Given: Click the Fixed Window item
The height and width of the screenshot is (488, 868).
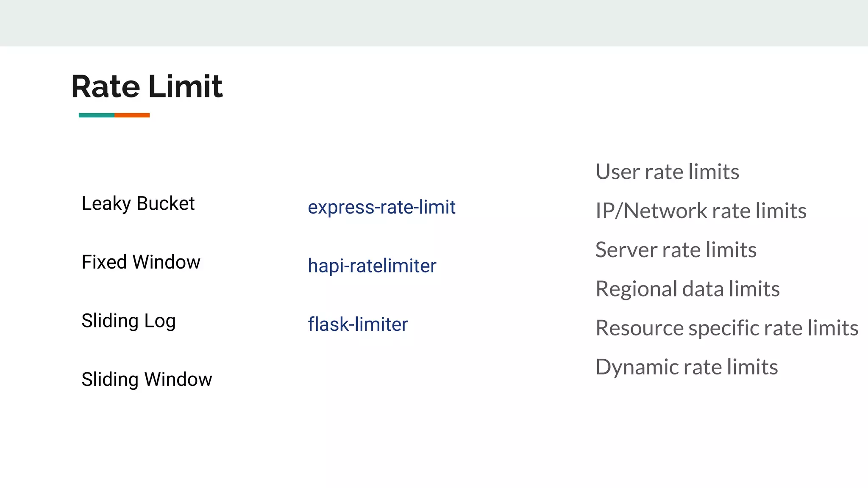Looking at the screenshot, I should (x=141, y=262).
